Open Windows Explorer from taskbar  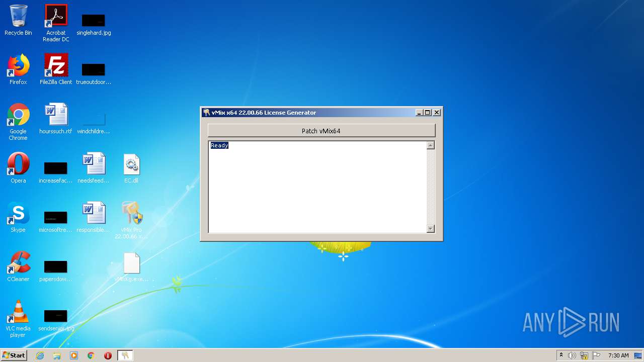(x=57, y=355)
